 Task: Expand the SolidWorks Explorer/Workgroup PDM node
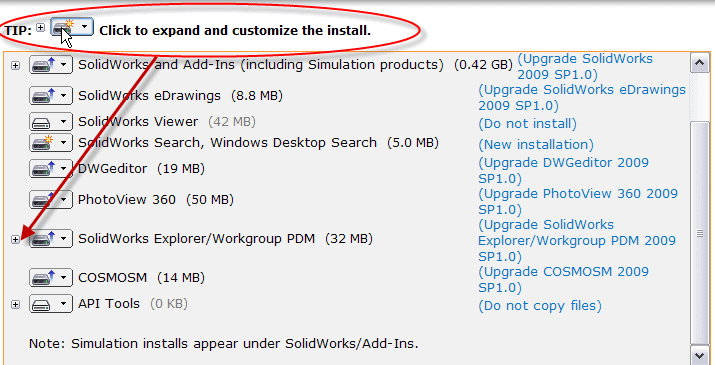click(x=16, y=239)
